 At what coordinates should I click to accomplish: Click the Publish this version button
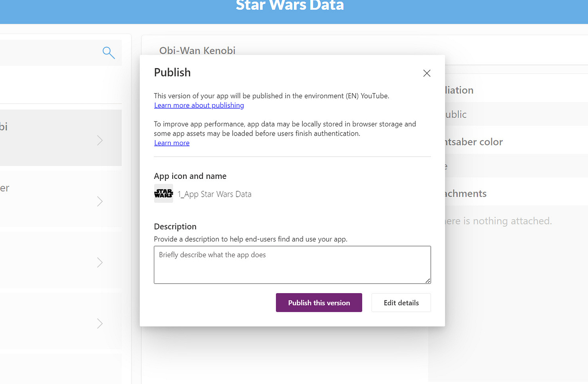(x=319, y=302)
